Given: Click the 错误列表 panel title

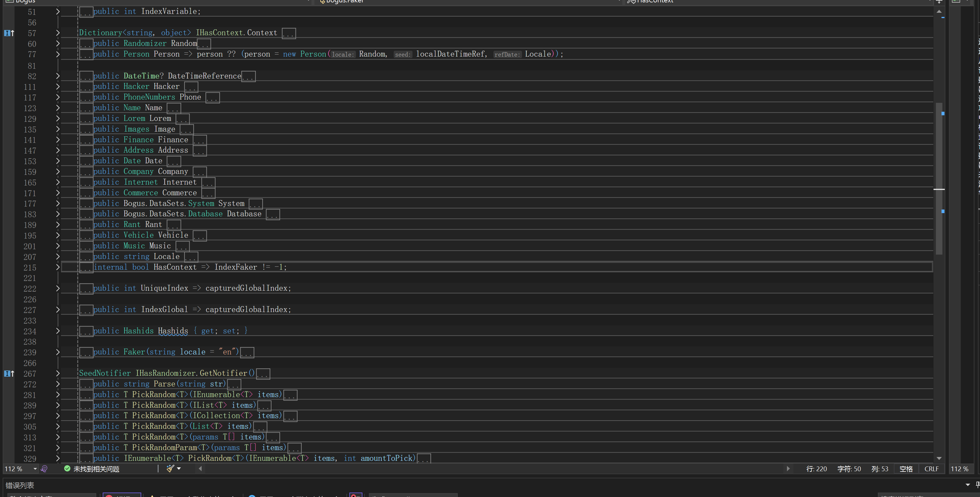Looking at the screenshot, I should click(x=20, y=485).
